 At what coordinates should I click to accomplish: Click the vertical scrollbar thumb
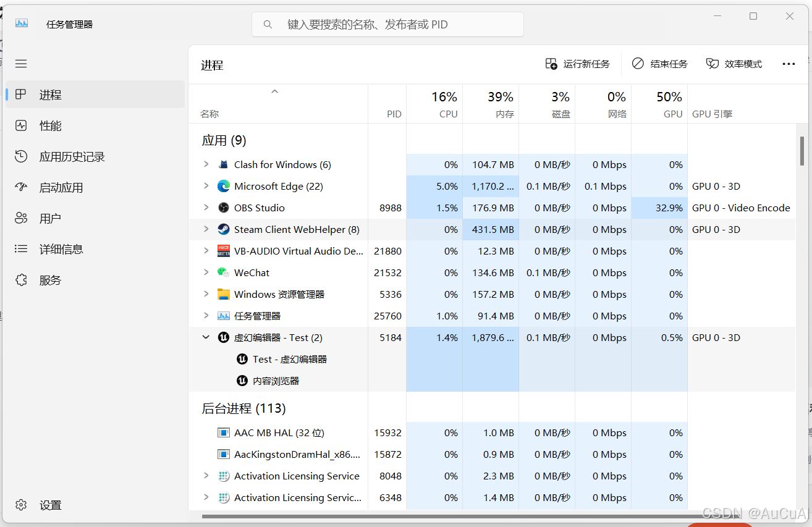click(x=801, y=151)
